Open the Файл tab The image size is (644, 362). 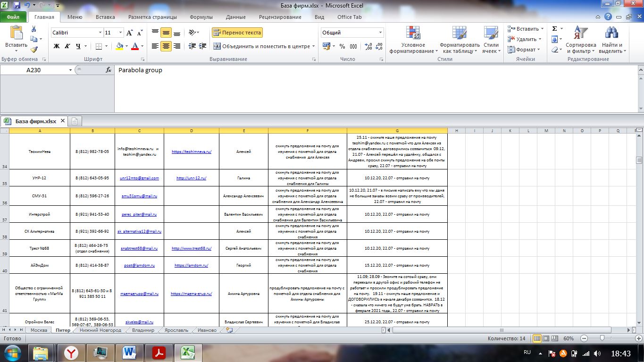(x=13, y=17)
